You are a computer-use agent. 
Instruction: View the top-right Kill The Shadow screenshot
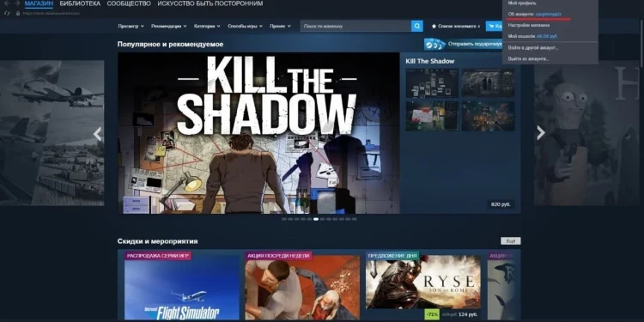(x=488, y=83)
